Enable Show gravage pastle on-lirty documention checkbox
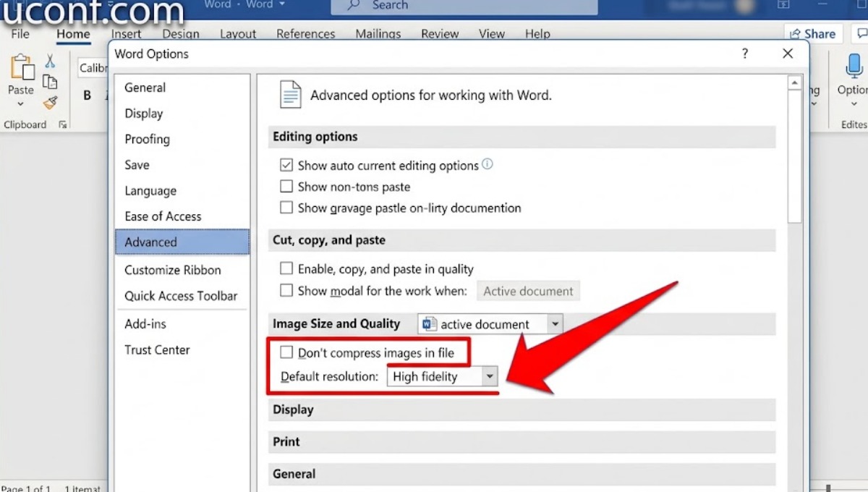868x492 pixels. (x=286, y=208)
